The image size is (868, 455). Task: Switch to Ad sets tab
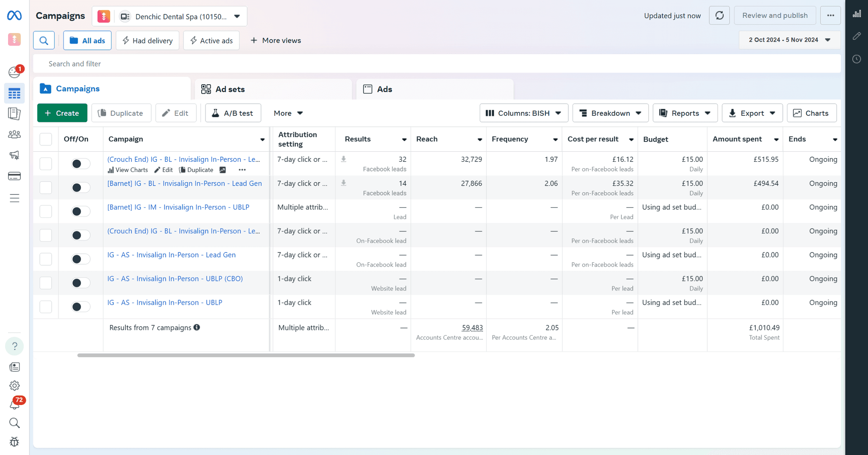273,89
